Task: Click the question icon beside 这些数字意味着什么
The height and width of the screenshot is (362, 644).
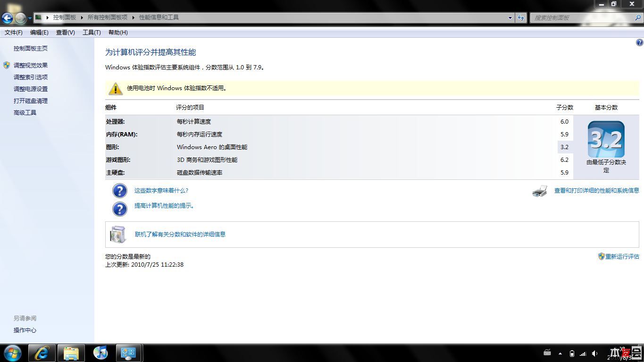Action: pyautogui.click(x=120, y=191)
